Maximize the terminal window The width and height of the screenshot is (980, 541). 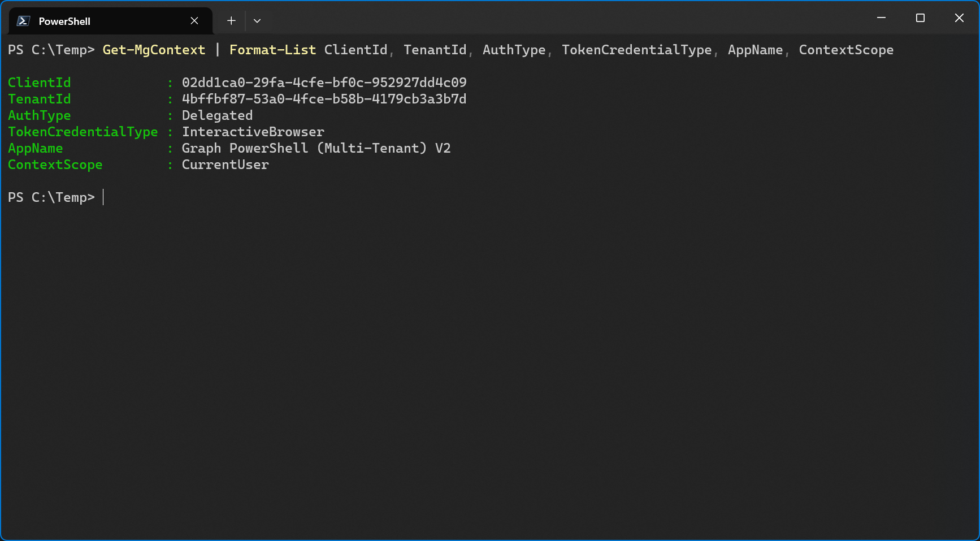click(x=920, y=18)
